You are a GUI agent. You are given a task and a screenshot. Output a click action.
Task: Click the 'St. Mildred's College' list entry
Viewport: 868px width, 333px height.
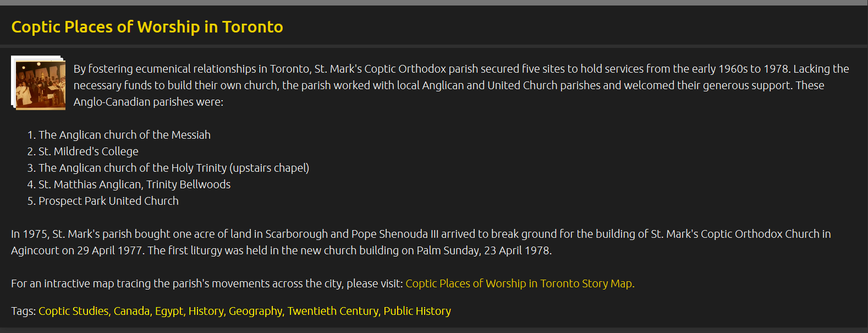[88, 151]
